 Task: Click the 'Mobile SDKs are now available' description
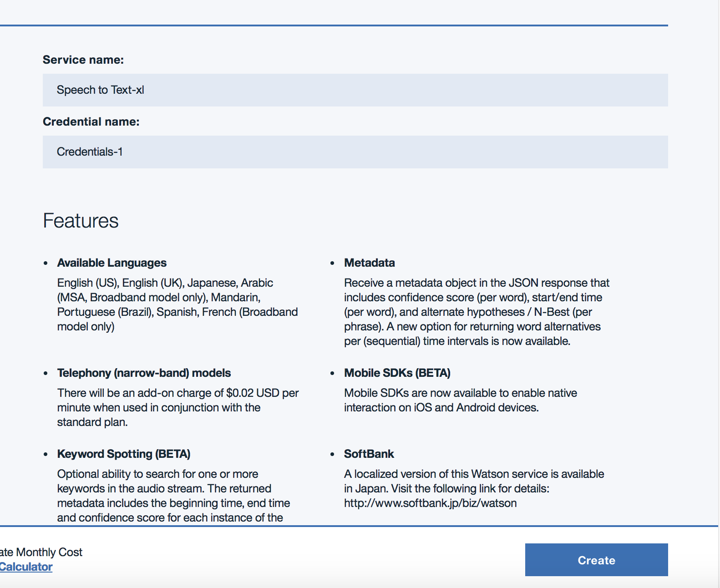point(461,400)
